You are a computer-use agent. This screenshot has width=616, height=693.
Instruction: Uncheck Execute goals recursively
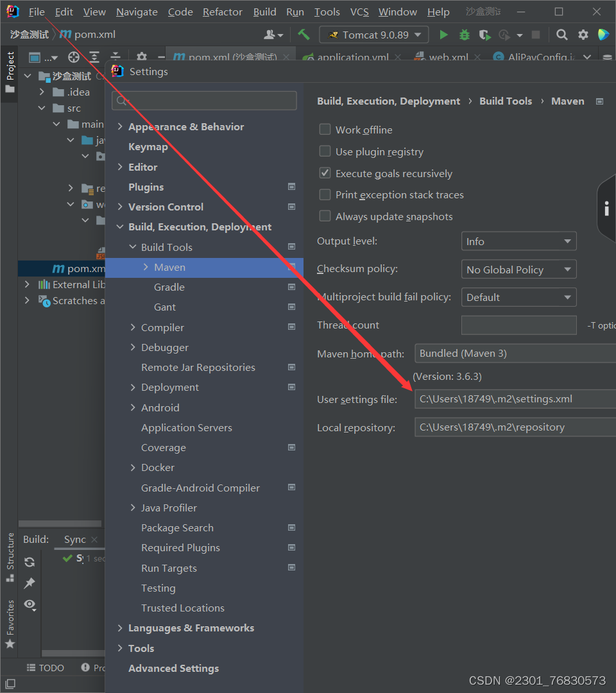click(x=325, y=173)
